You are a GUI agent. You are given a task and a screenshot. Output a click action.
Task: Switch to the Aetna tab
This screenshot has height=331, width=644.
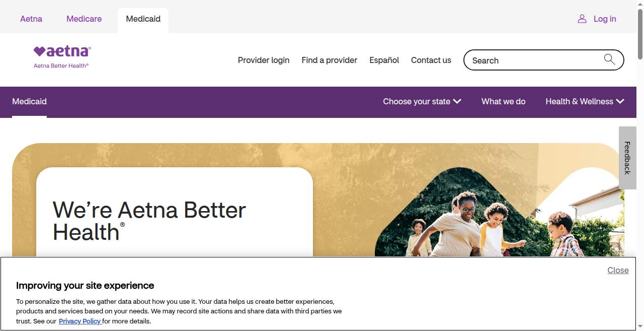coord(31,19)
